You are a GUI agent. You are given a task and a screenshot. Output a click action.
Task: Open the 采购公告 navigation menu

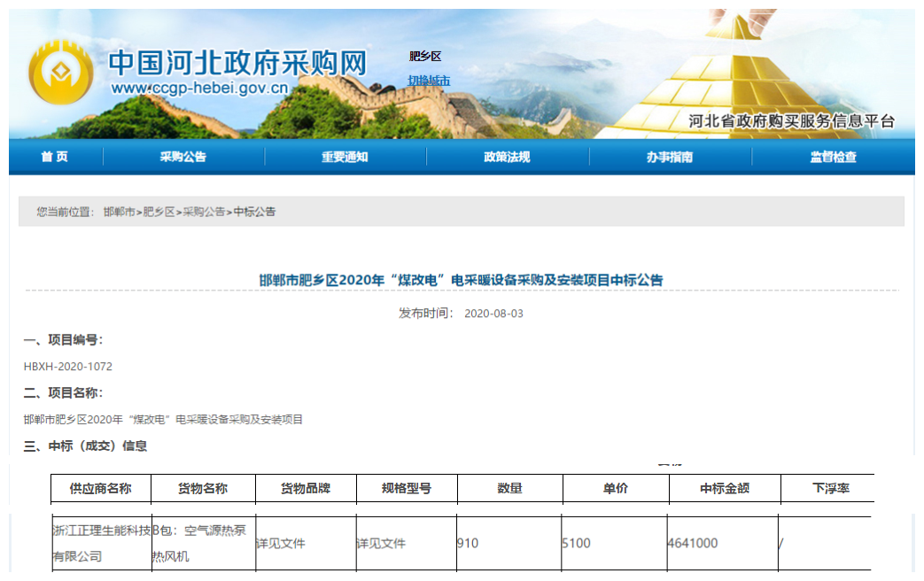click(x=183, y=157)
